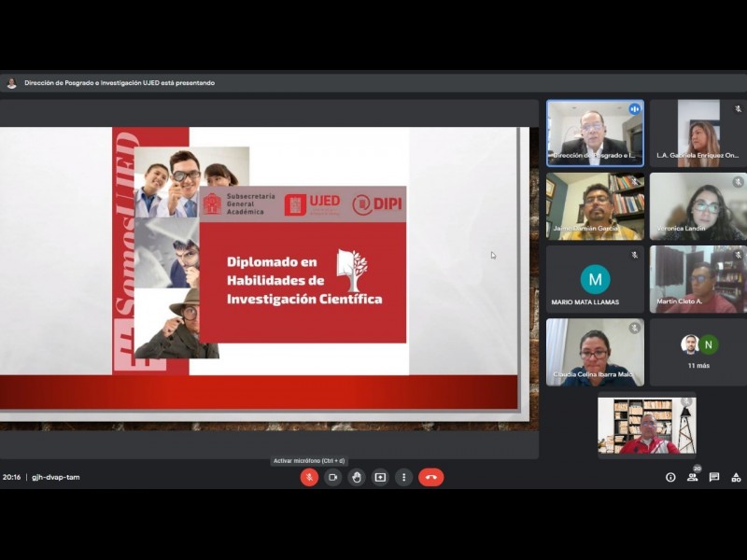
Task: Click Jaime Damián García's video tile
Action: coord(595,206)
